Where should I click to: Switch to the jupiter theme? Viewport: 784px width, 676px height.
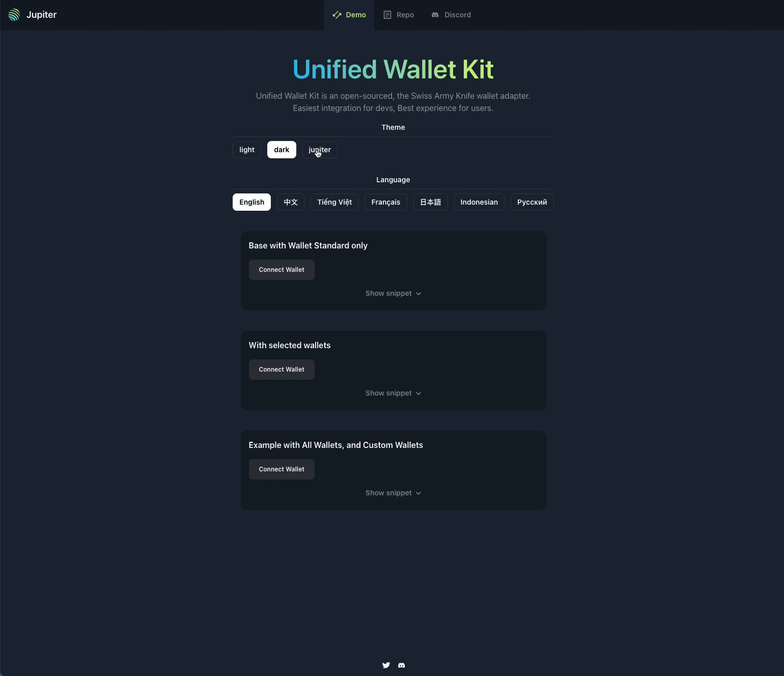320,150
